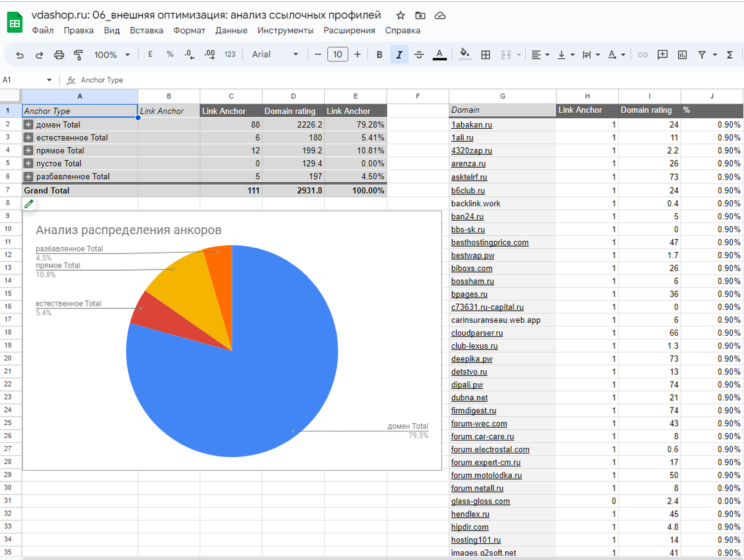
Task: Open the Borders tool
Action: [x=486, y=55]
